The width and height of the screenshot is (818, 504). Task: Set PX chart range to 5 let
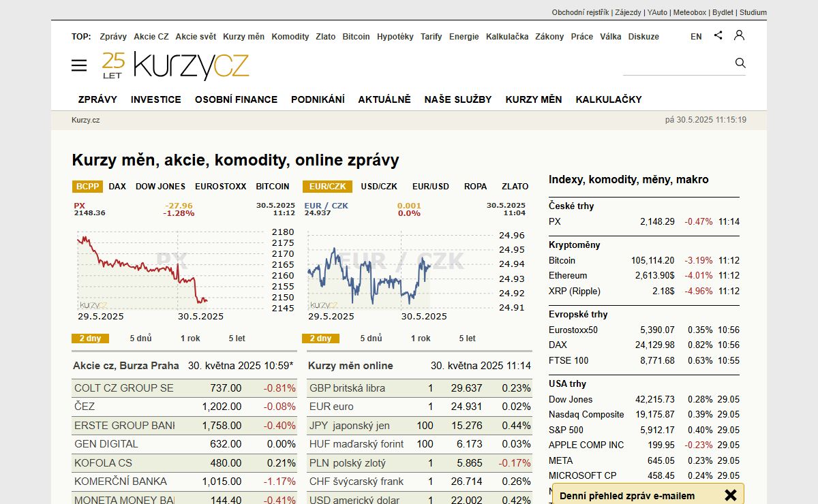click(x=237, y=338)
